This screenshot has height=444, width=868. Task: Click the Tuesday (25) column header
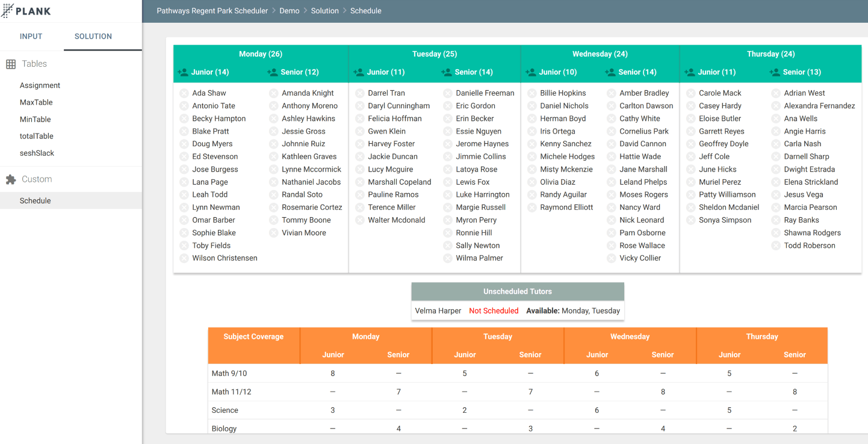pos(435,54)
